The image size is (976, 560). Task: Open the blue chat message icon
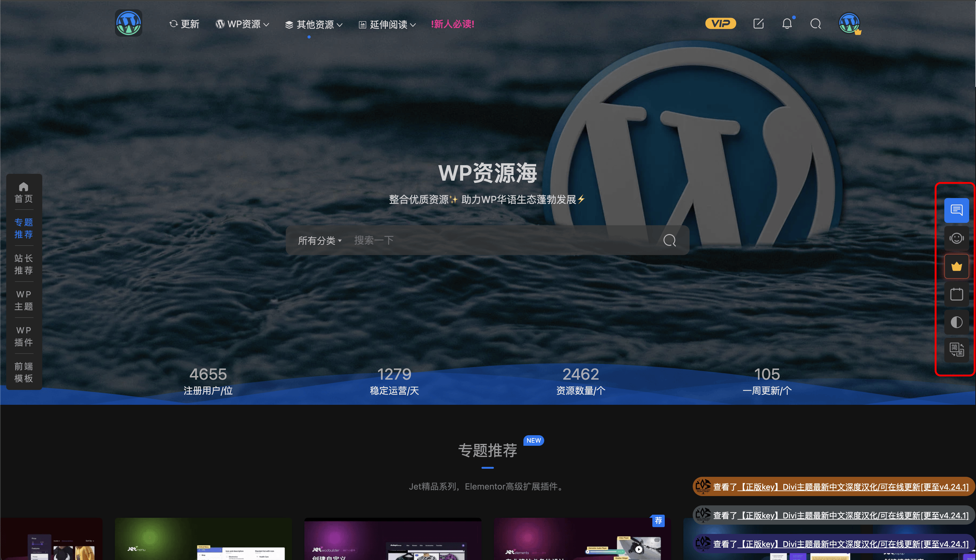956,210
